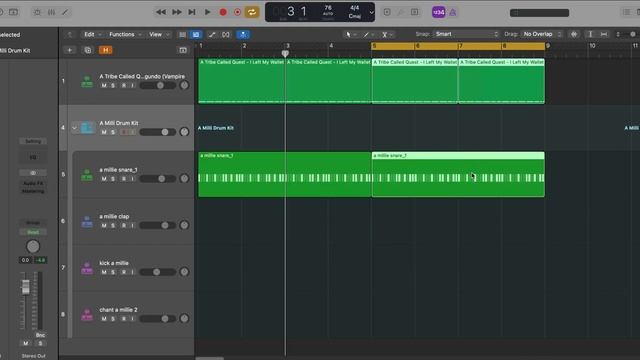Jump playhead with Go to End button

point(191,12)
